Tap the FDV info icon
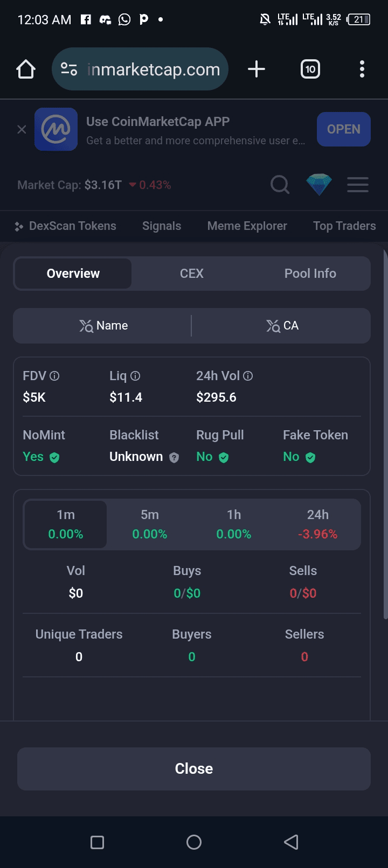The width and height of the screenshot is (388, 868). [54, 376]
